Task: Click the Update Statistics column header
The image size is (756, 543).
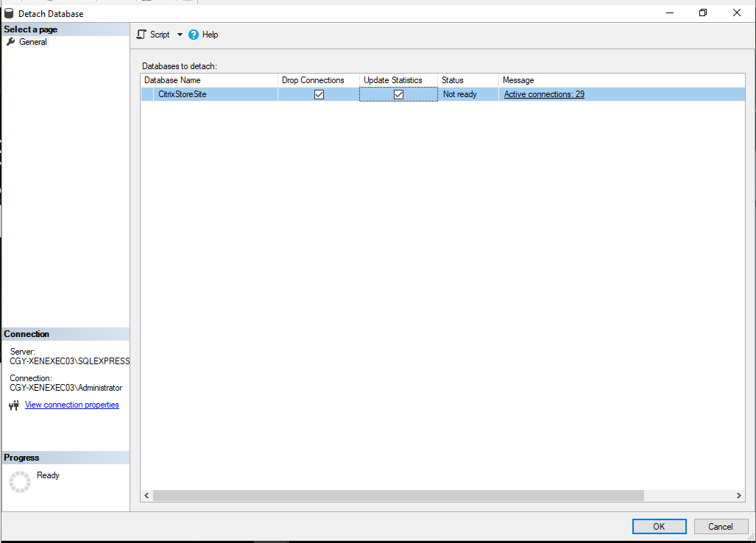Action: point(398,80)
